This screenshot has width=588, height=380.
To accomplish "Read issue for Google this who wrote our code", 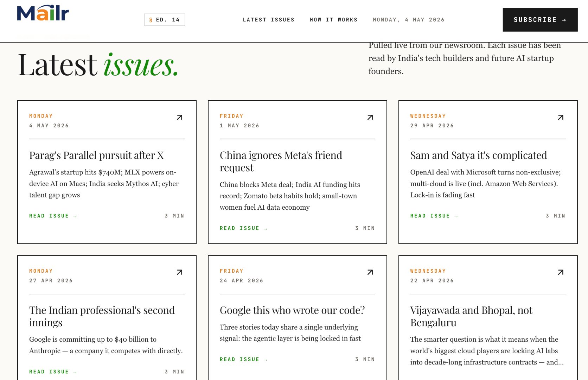I will [244, 359].
